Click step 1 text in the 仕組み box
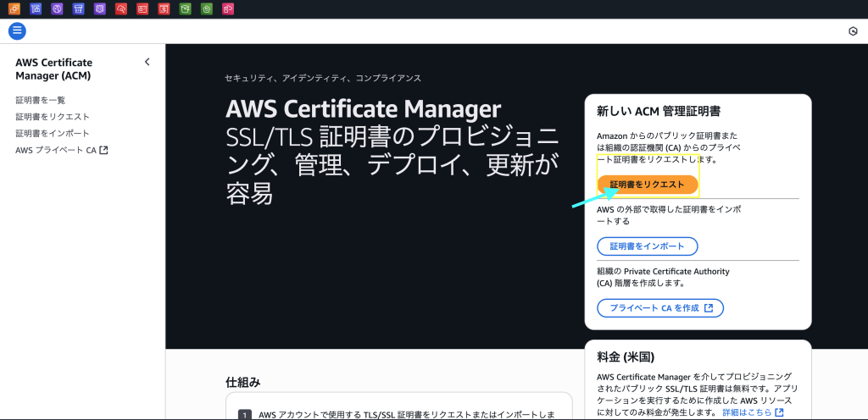 point(407,414)
